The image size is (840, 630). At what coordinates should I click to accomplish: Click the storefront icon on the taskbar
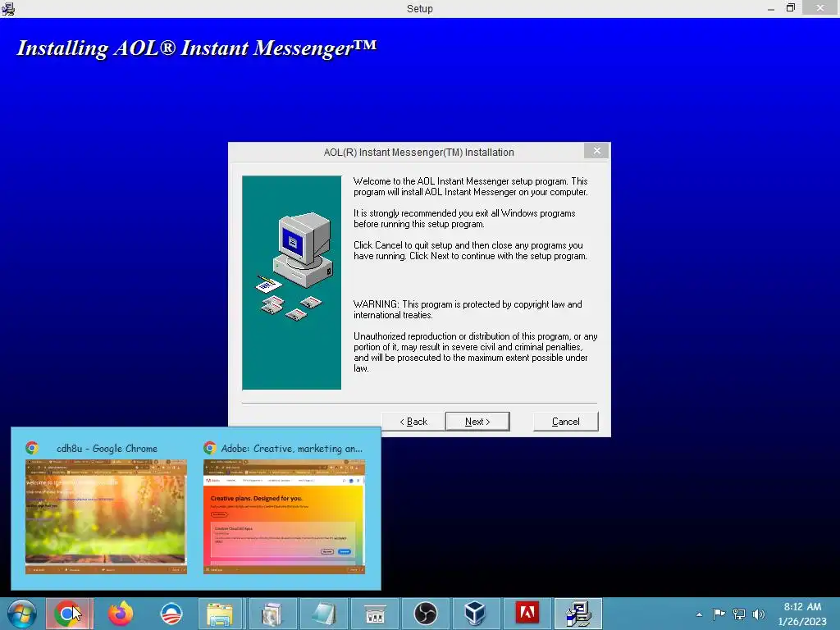(374, 614)
